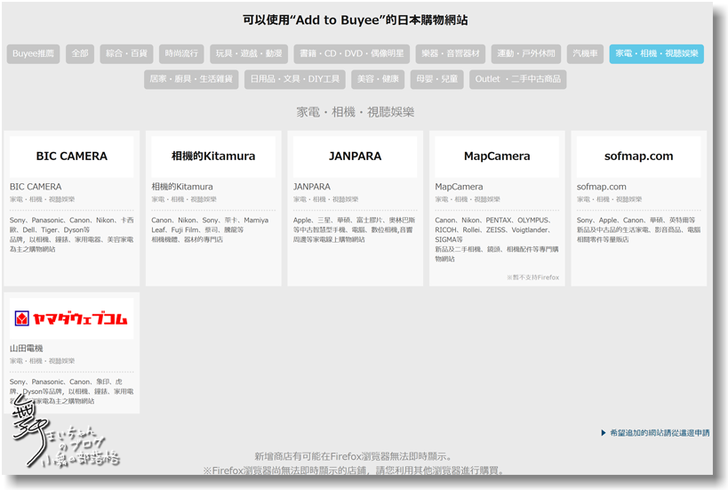Open the BIC CAMERA logo banner
The image size is (728, 490).
point(71,157)
